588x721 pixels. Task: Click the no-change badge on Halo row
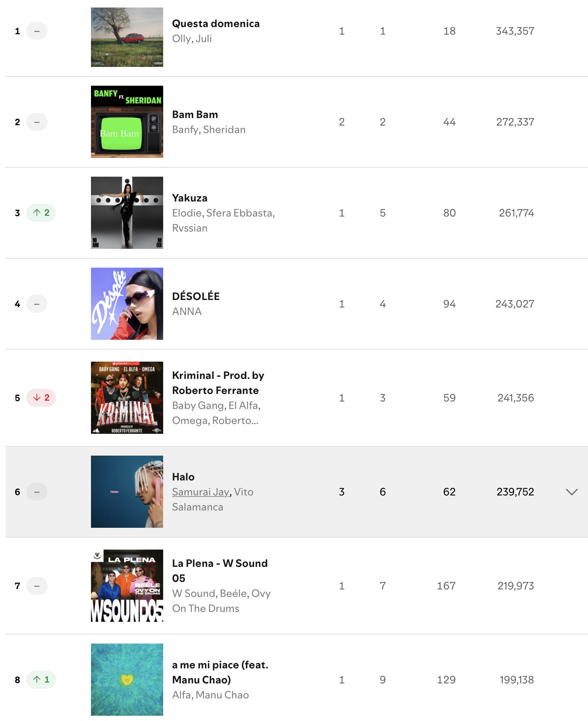pyautogui.click(x=37, y=492)
